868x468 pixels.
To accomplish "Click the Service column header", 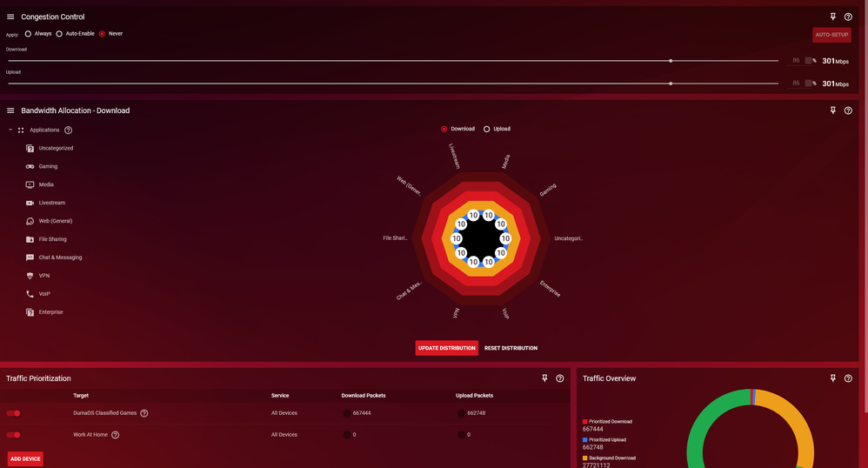I will point(280,396).
